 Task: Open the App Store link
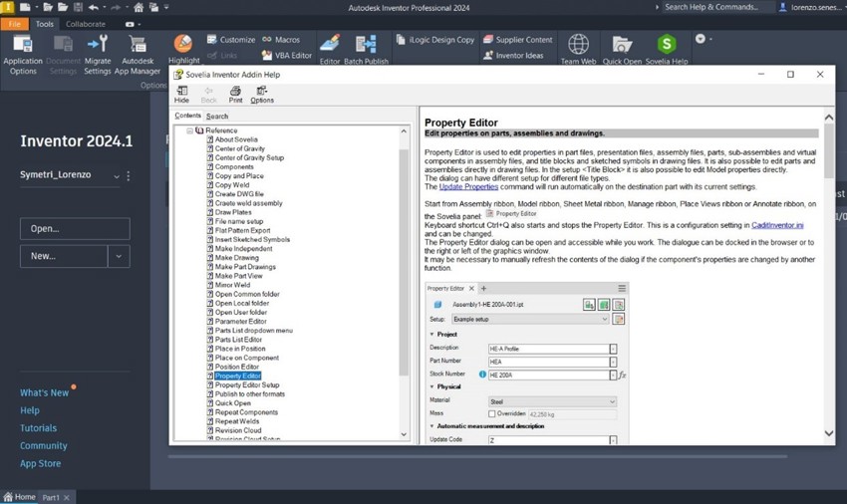(41, 463)
